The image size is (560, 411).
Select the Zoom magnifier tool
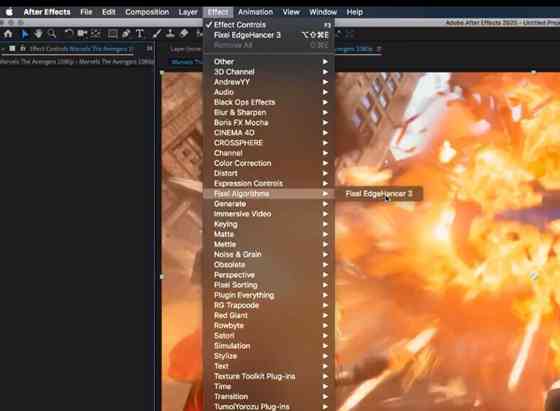click(x=52, y=34)
